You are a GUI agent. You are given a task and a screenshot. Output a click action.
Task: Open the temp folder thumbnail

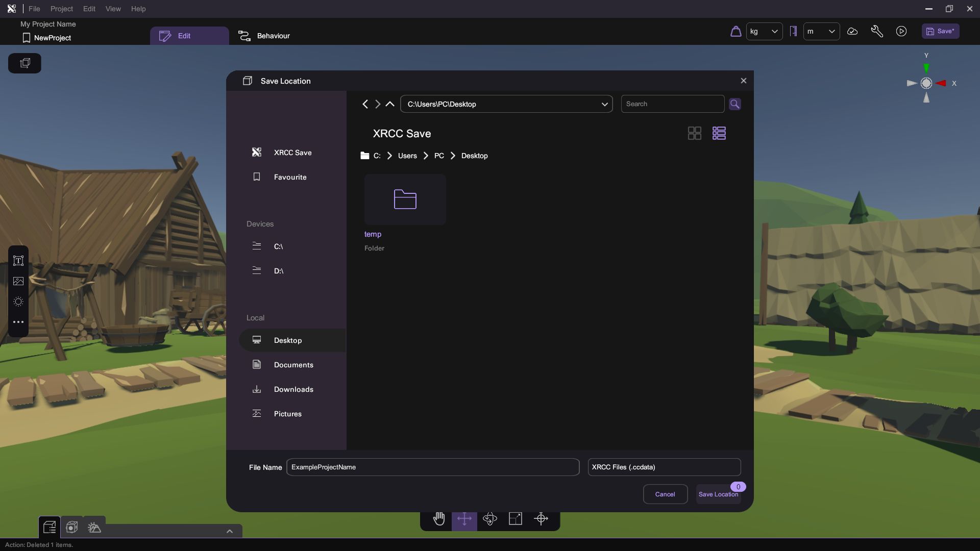pos(405,199)
